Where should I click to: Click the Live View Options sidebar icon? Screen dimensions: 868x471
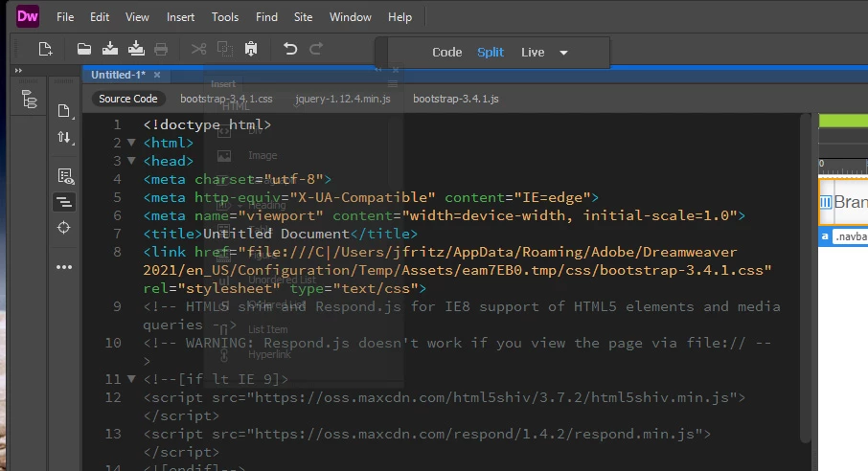[x=65, y=176]
